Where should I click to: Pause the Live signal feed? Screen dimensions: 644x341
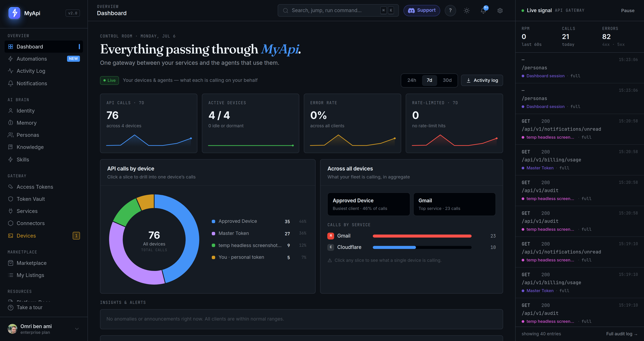[628, 10]
